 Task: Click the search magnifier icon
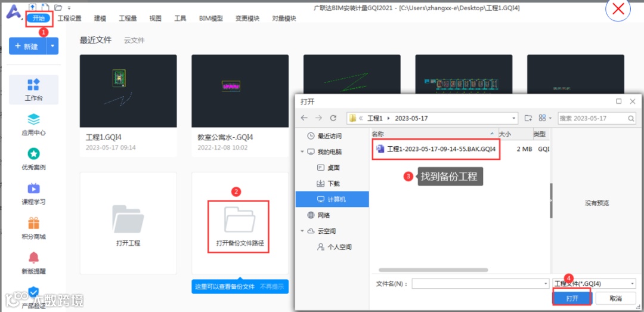coord(631,118)
